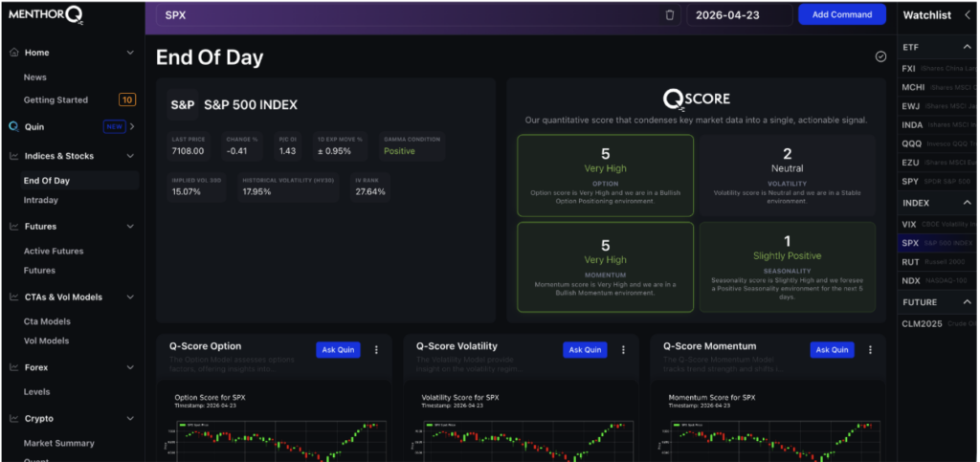Viewport: 980px width, 462px height.
Task: Select CLM2025 in the watchlist
Action: point(938,323)
